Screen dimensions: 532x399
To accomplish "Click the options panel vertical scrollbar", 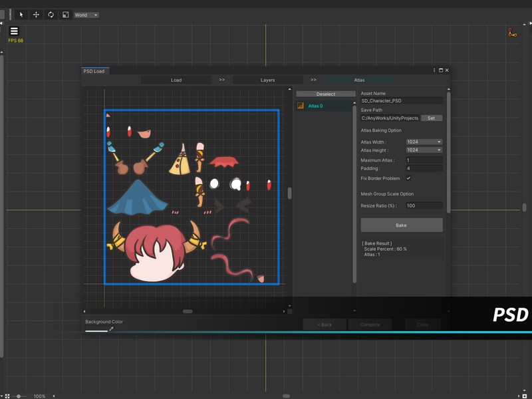I will tap(448, 152).
